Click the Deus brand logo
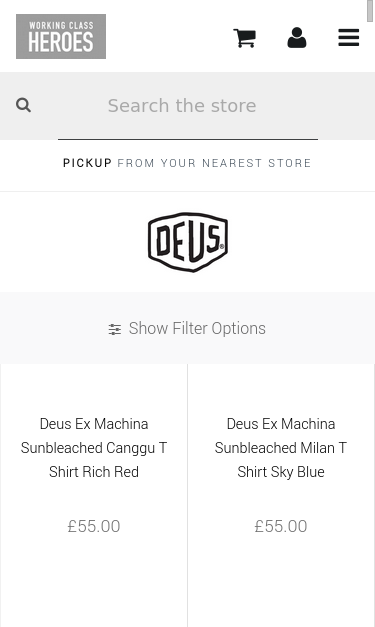The width and height of the screenshot is (375, 627). coord(188,242)
